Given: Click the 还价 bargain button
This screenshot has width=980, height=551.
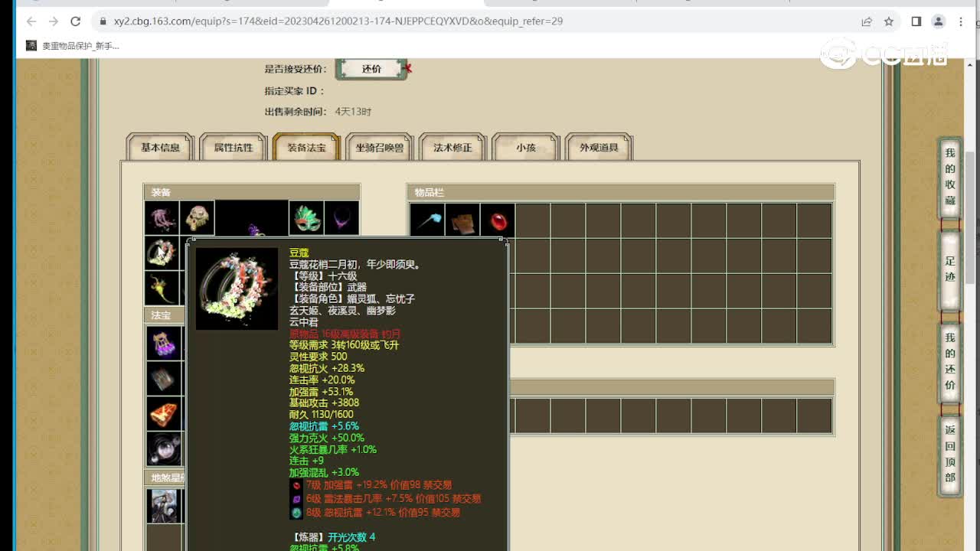Looking at the screenshot, I should [371, 69].
